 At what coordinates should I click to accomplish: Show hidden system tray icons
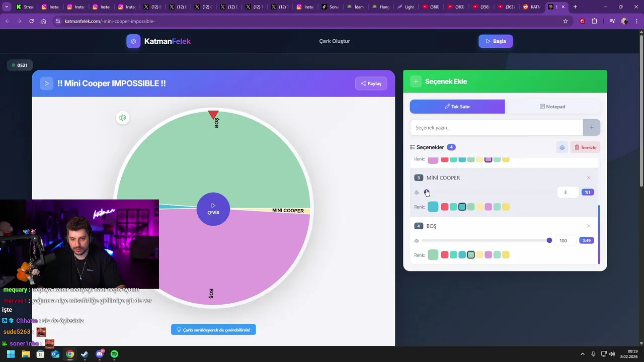[583, 354]
